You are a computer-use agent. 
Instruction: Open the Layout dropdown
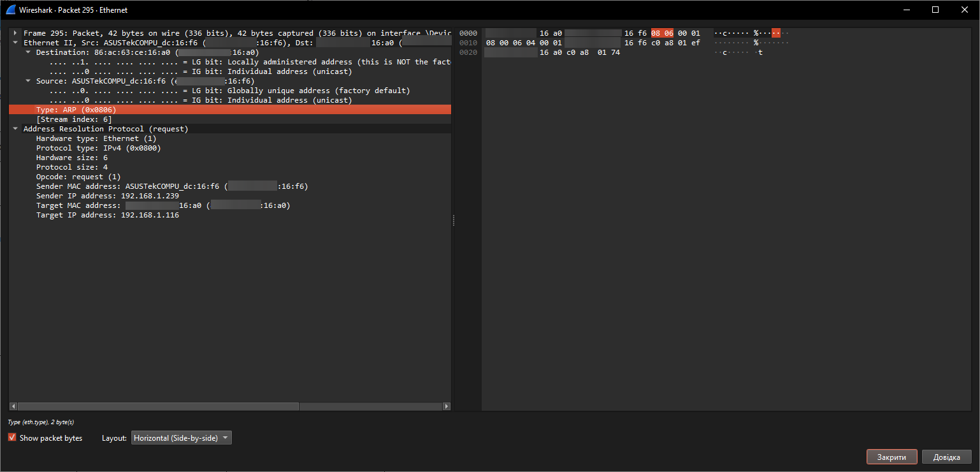181,438
